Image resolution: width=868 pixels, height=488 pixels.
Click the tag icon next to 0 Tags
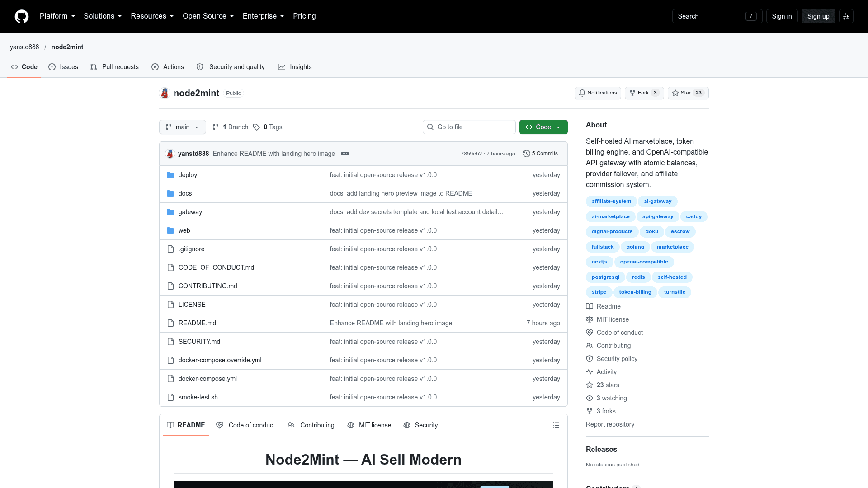coord(256,127)
